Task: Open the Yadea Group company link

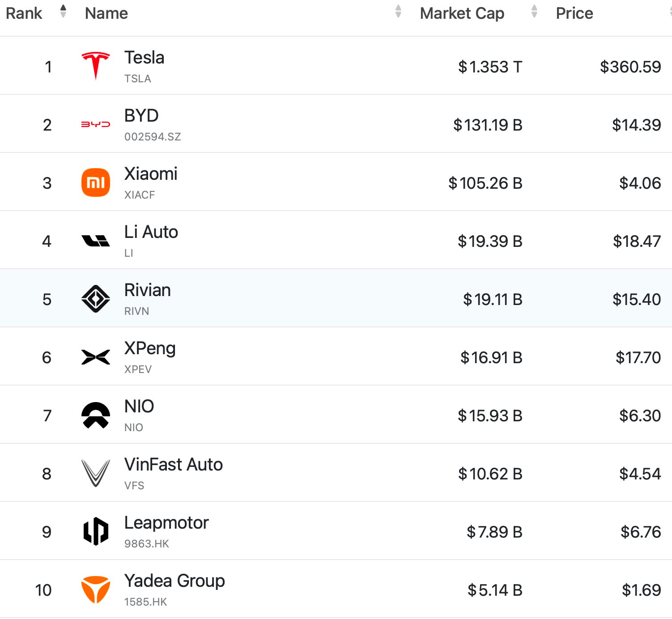Action: click(x=174, y=581)
